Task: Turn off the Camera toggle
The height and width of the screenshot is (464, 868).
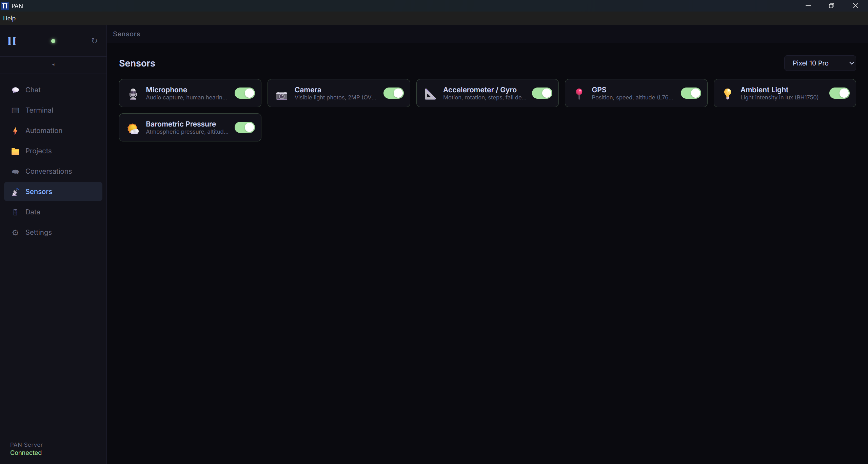Action: (393, 93)
